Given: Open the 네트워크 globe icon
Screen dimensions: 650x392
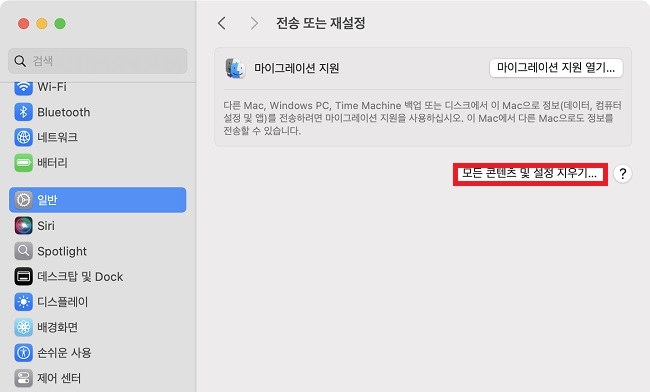Looking at the screenshot, I should [23, 137].
